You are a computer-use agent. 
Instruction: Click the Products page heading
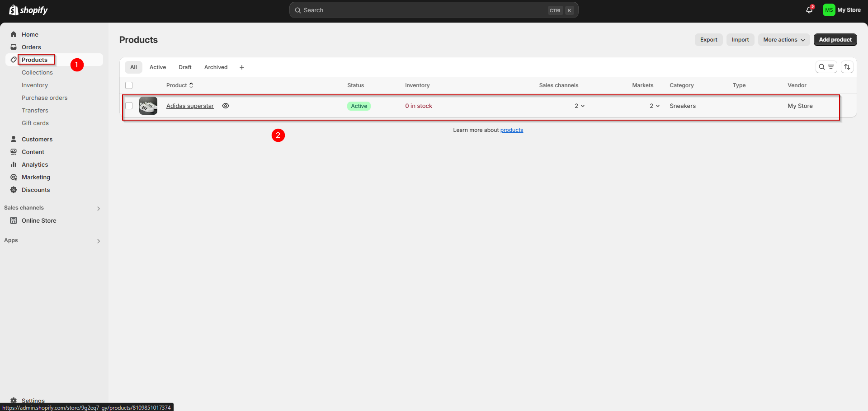(138, 40)
